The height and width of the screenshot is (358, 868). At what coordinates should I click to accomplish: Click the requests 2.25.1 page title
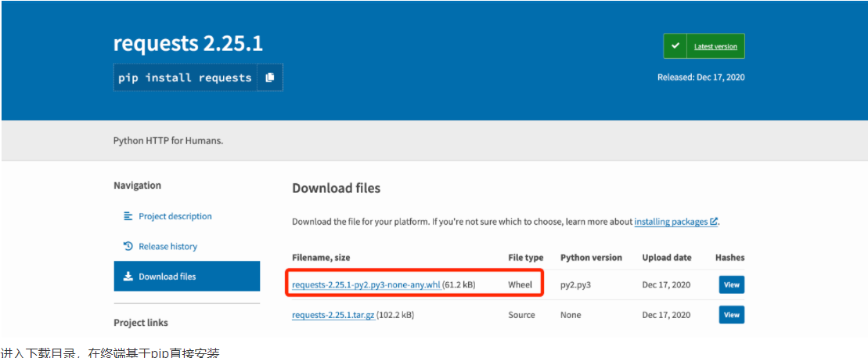[188, 44]
